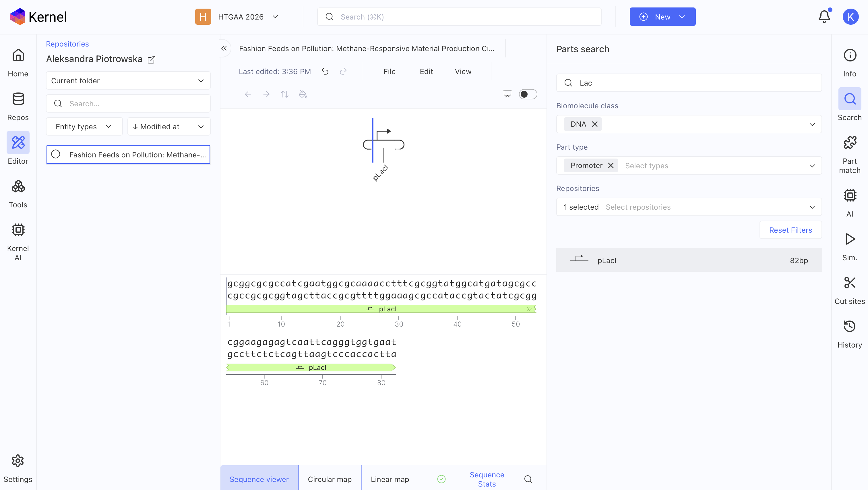This screenshot has width=868, height=490.
Task: Open the View menu
Action: pos(463,72)
